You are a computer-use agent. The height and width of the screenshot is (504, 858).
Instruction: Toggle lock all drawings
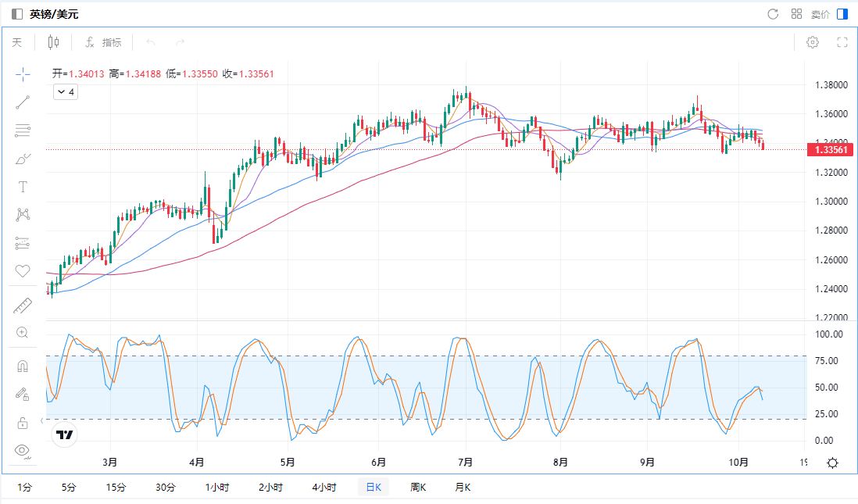coord(23,423)
